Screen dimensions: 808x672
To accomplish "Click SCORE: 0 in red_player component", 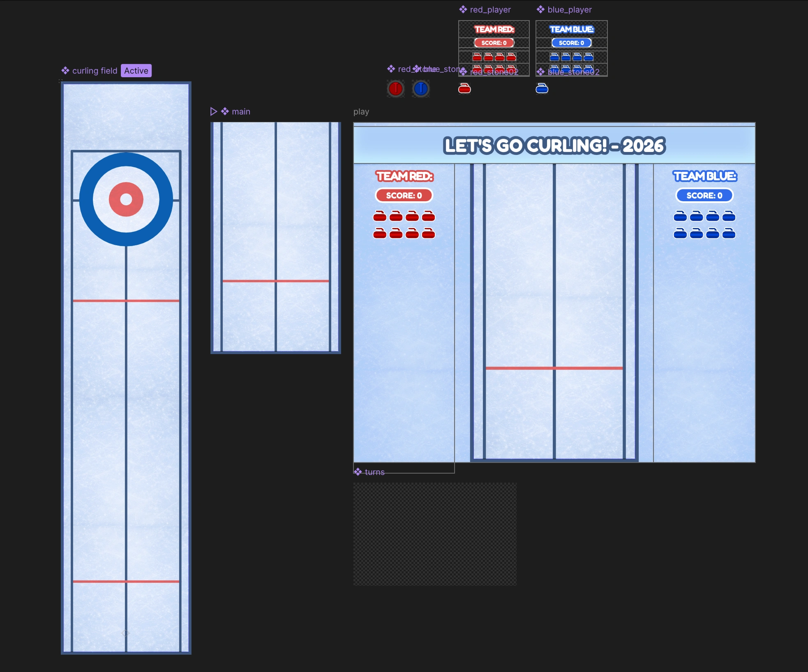I will coord(494,43).
